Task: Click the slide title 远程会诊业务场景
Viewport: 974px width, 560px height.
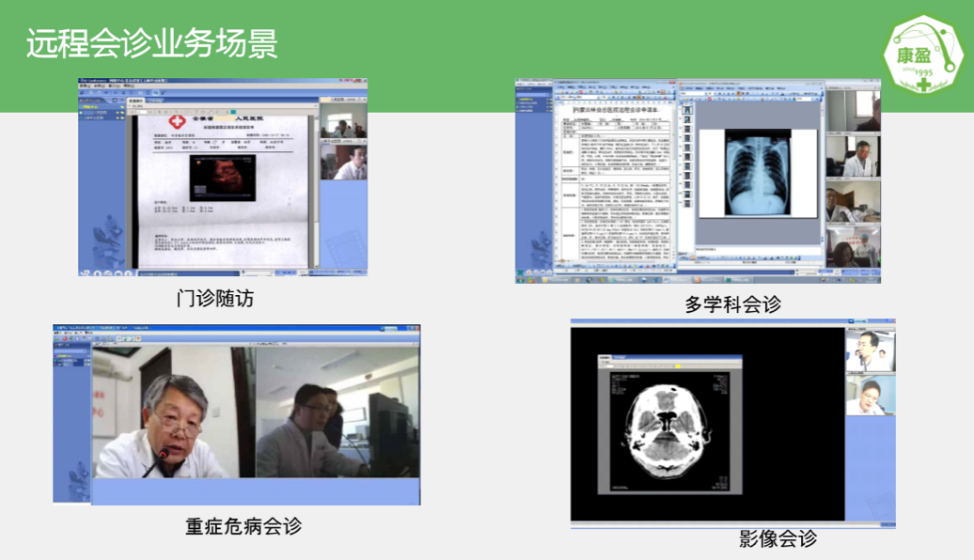Action: pyautogui.click(x=151, y=44)
